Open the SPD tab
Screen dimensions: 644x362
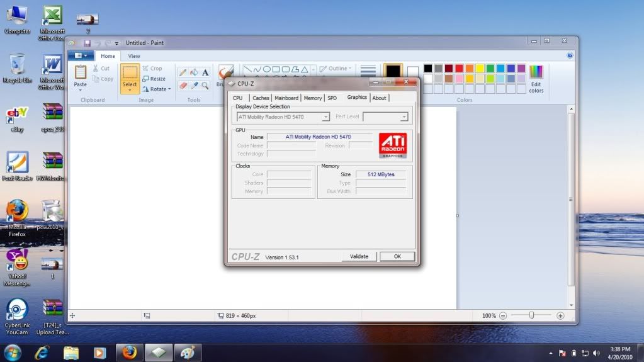[x=332, y=98]
